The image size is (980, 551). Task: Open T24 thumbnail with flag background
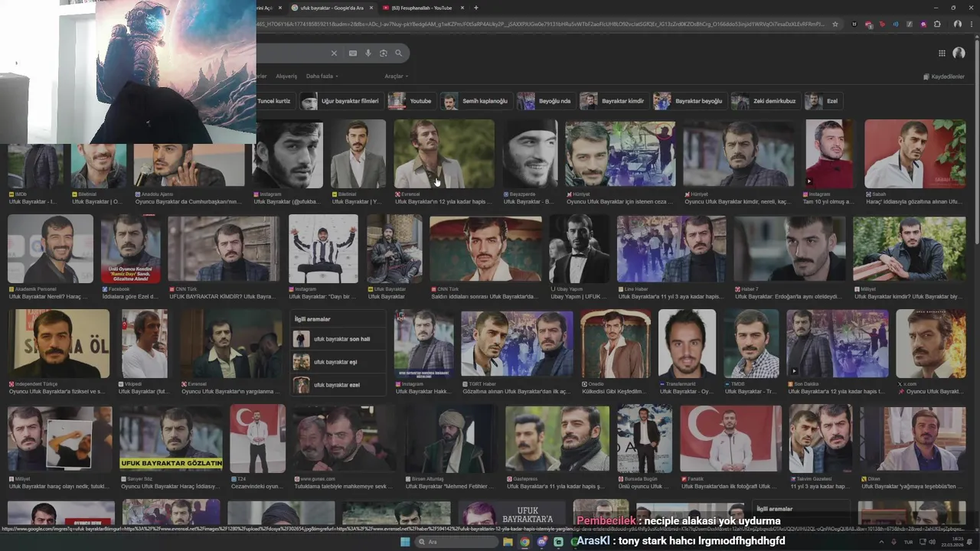[257, 438]
